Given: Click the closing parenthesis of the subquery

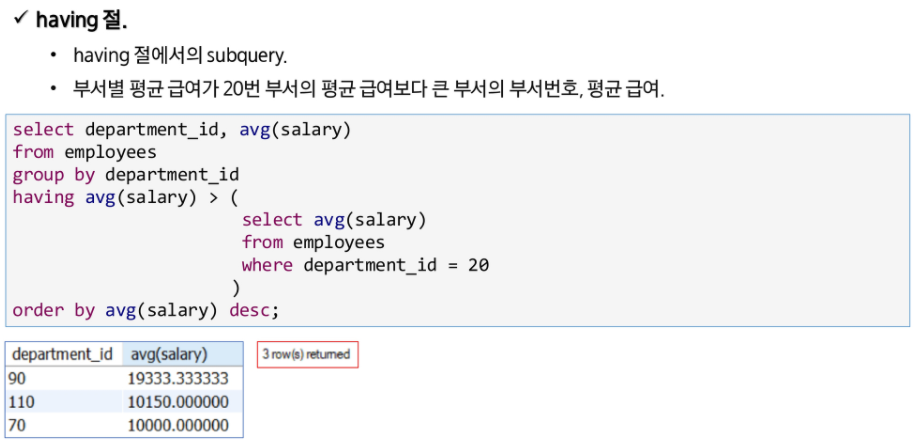Looking at the screenshot, I should pyautogui.click(x=236, y=288).
